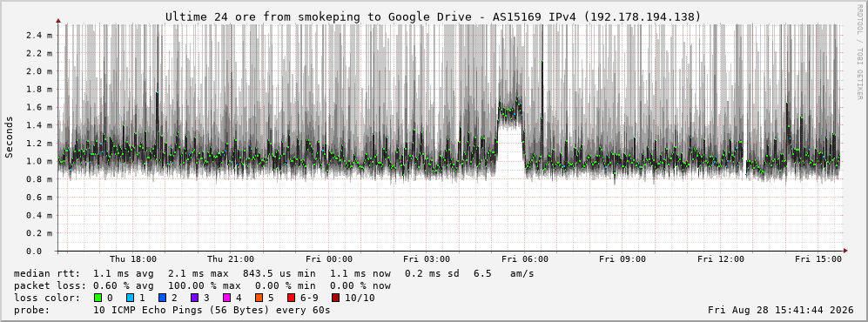Click the Seconds y-axis label
Viewport: 868px width, 322px height.
[x=10, y=137]
